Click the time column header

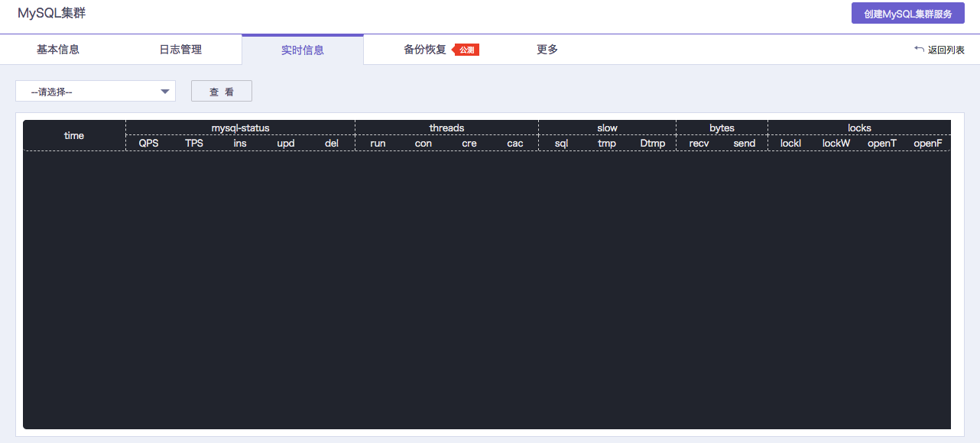point(74,135)
